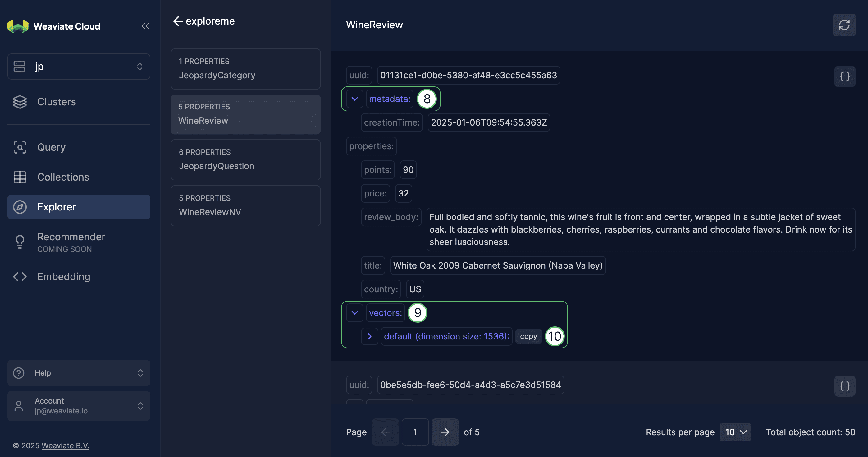The height and width of the screenshot is (457, 868).
Task: Click the properties label
Action: pos(371,146)
